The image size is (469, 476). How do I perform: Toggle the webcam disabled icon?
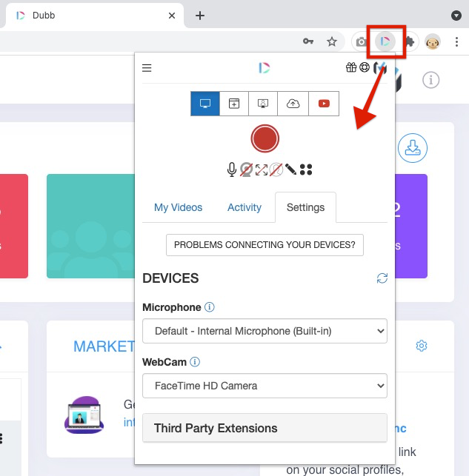tap(247, 170)
